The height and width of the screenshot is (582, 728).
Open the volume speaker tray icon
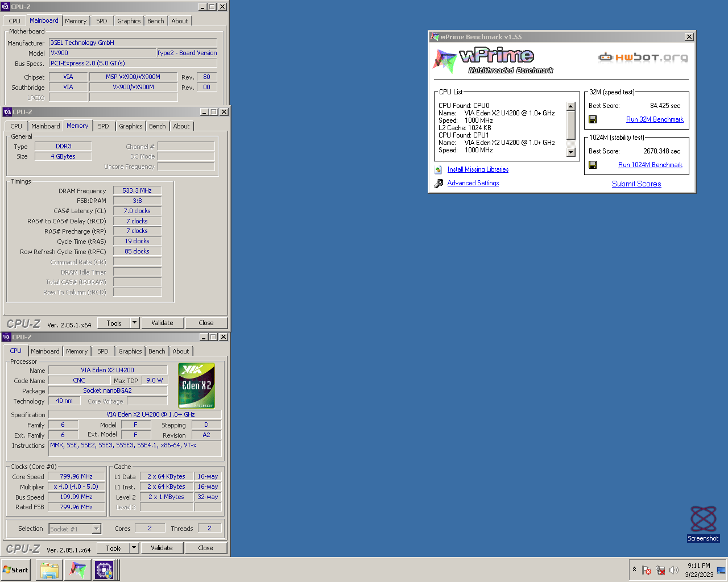[674, 570]
